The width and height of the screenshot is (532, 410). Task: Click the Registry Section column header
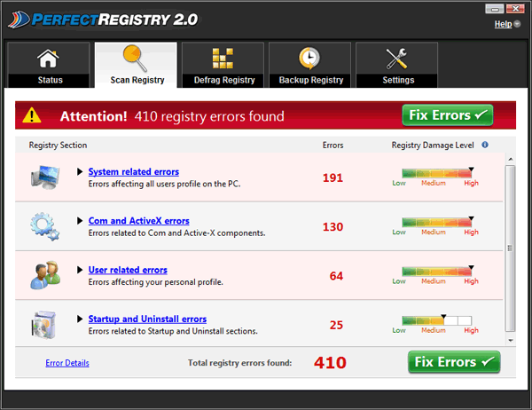point(58,145)
